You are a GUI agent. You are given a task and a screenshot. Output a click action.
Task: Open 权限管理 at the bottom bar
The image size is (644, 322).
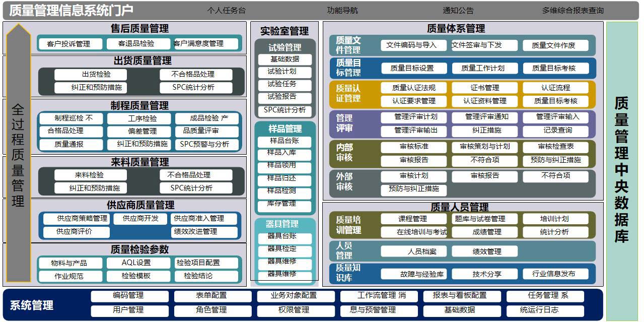(x=296, y=311)
